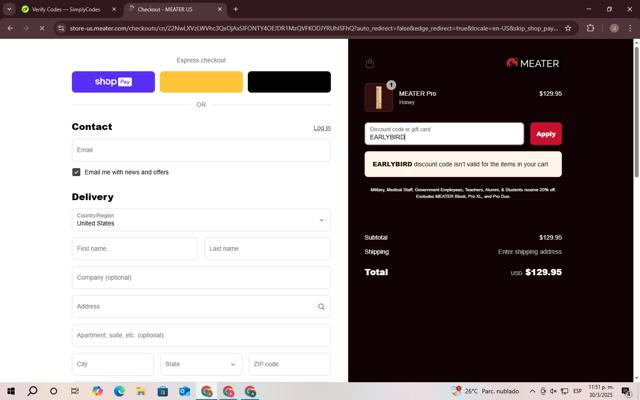Click the discount code input field
The width and height of the screenshot is (640, 400).
pos(444,134)
